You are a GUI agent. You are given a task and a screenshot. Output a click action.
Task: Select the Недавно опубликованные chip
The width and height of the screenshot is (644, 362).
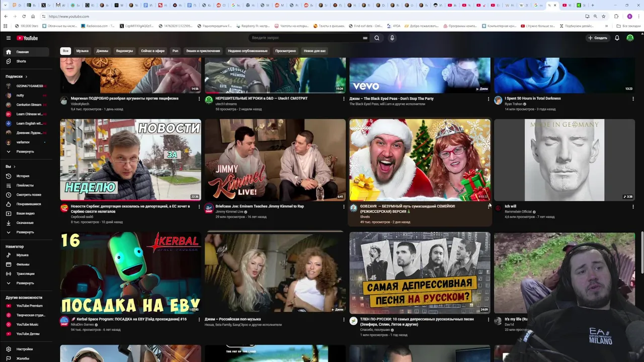pyautogui.click(x=248, y=51)
